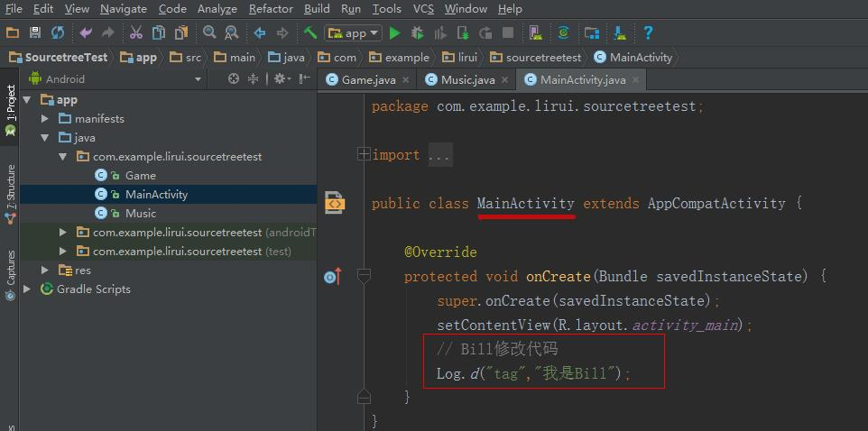868x431 pixels.
Task: Click Run with coverage icon
Action: pyautogui.click(x=440, y=33)
